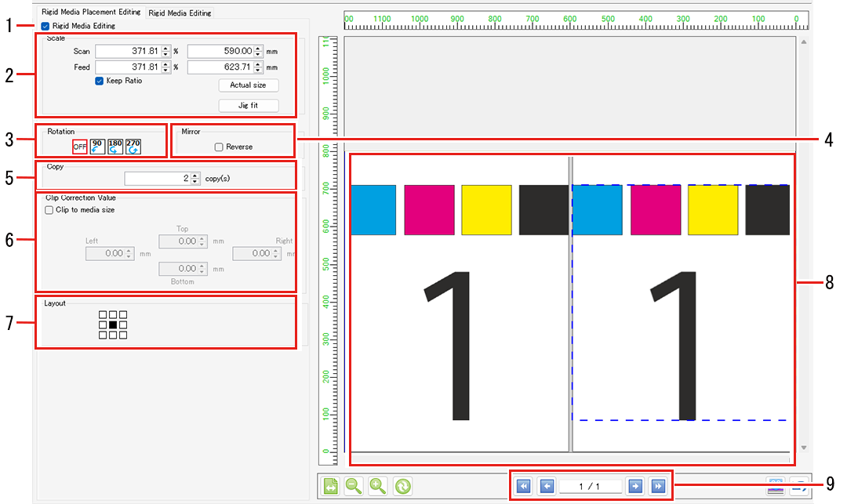Apply Jig fit scaling
Viewport: 847px width, 504px height.
(x=249, y=105)
